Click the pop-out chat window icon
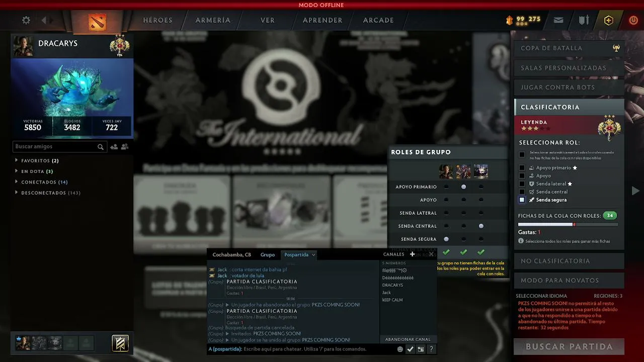Image resolution: width=644 pixels, height=362 pixels. tap(421, 349)
